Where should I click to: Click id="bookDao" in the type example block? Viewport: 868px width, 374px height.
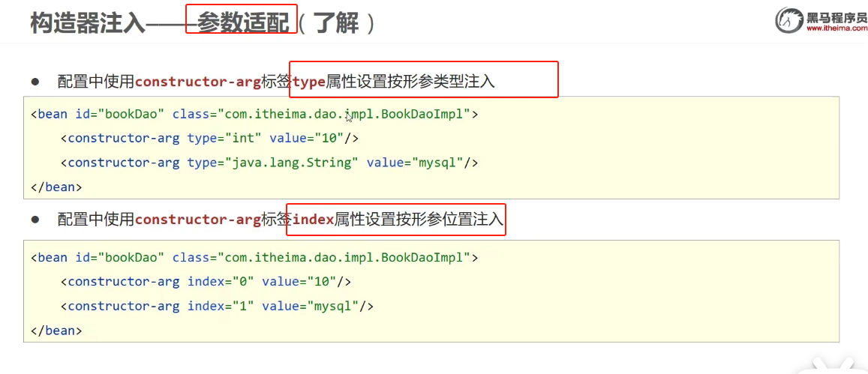tap(119, 115)
